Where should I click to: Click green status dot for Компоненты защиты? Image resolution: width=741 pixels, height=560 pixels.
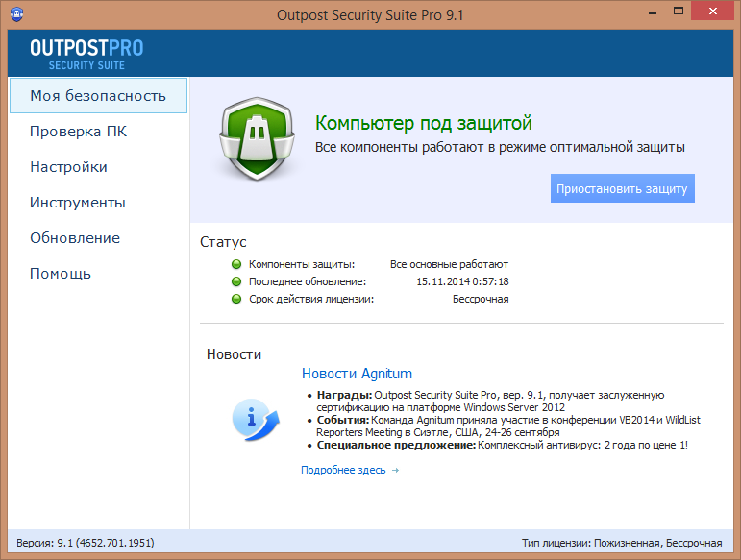(236, 264)
